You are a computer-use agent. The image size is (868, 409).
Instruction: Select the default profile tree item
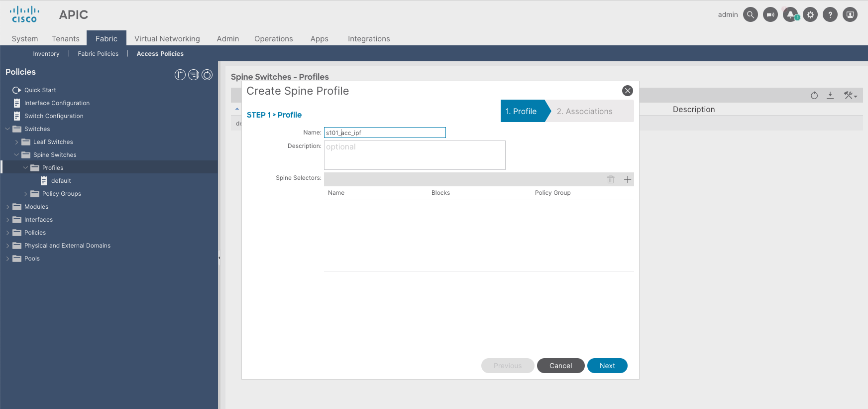(x=61, y=181)
